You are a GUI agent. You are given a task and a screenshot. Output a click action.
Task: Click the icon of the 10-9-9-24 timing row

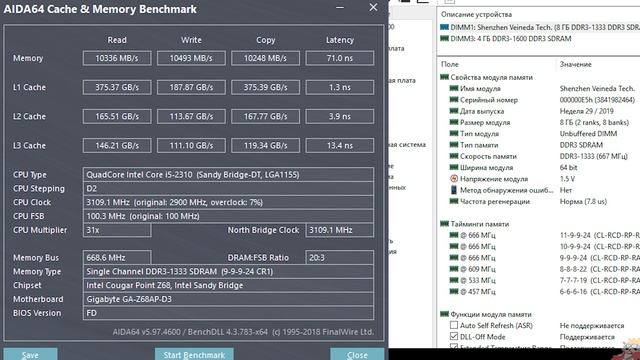click(x=454, y=247)
